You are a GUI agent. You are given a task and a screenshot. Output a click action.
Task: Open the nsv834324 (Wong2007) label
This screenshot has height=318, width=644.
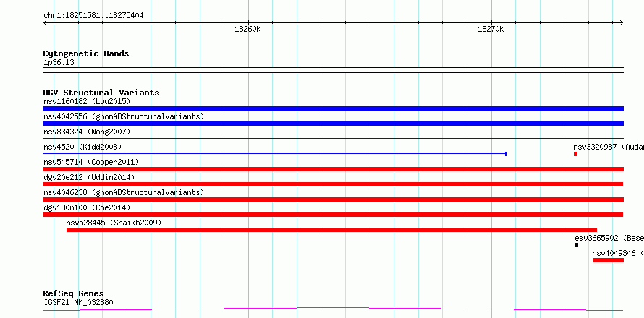click(87, 132)
